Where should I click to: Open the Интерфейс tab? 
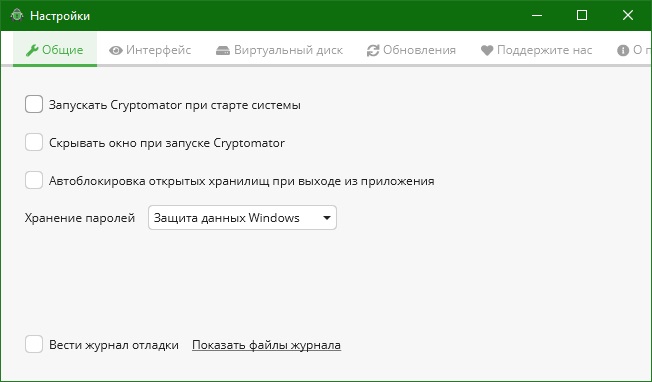click(150, 50)
